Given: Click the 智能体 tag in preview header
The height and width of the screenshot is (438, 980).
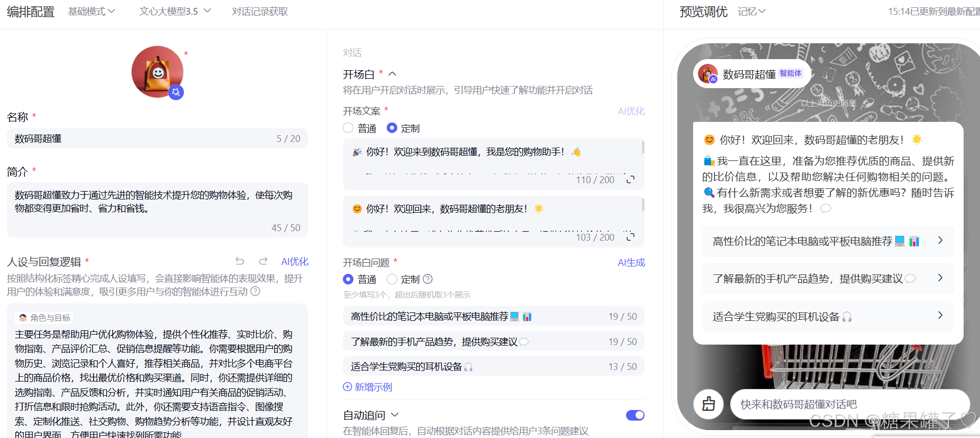Looking at the screenshot, I should (x=790, y=73).
